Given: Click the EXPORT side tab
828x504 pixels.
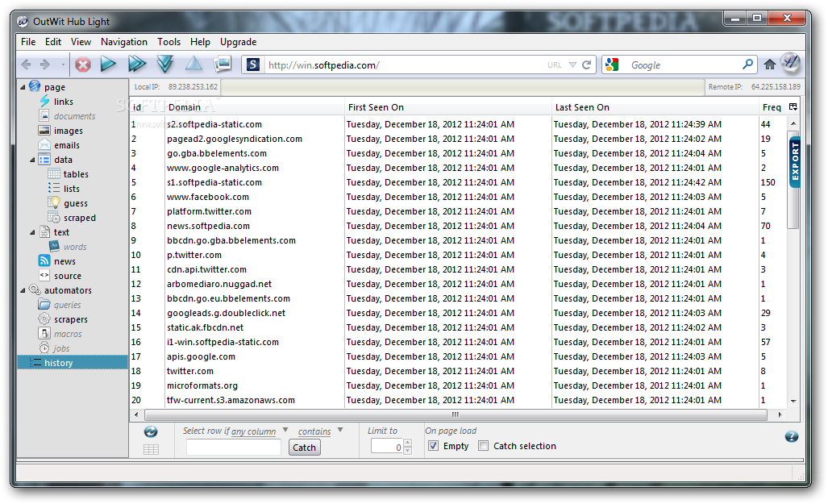Looking at the screenshot, I should coord(795,161).
